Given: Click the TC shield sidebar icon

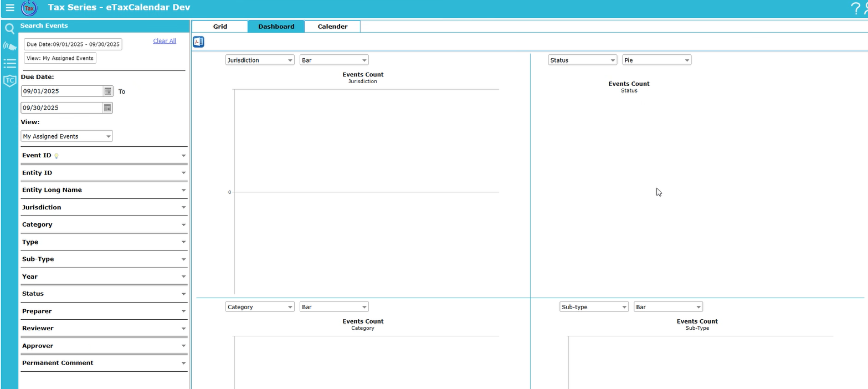Looking at the screenshot, I should click(x=9, y=81).
